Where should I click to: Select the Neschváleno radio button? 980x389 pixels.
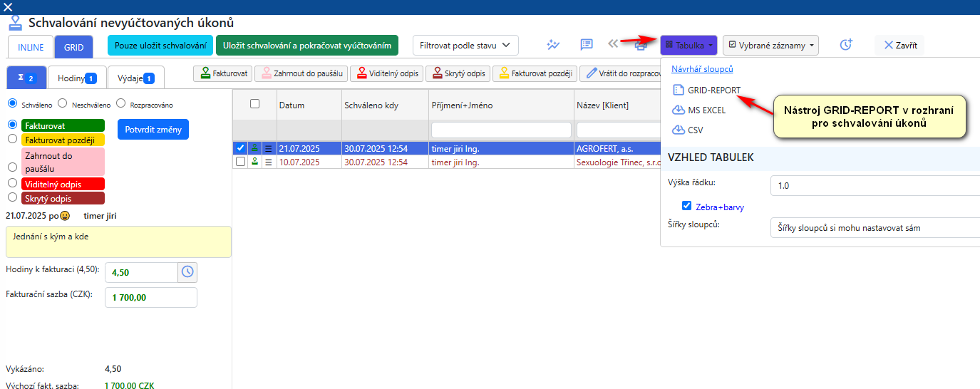63,103
